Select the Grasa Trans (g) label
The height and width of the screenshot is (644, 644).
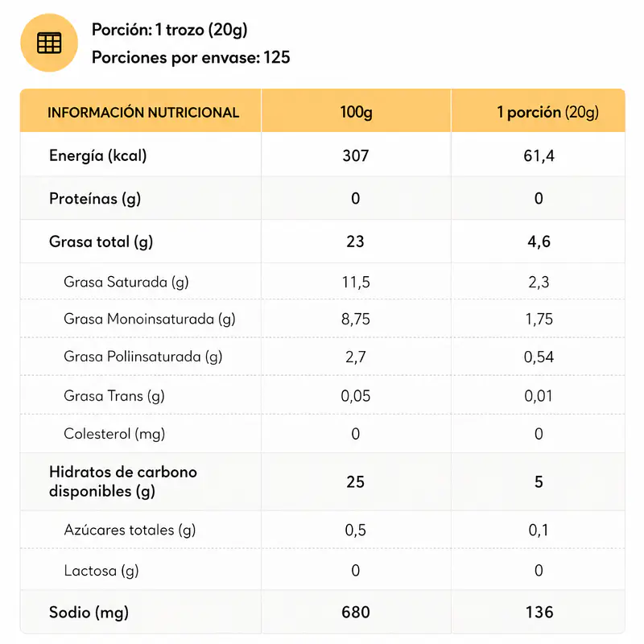click(114, 395)
